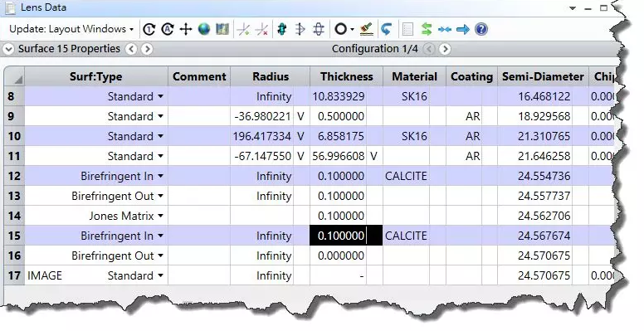Click the semi-diameter cell 24.562706
The image size is (644, 331).
[x=535, y=216]
